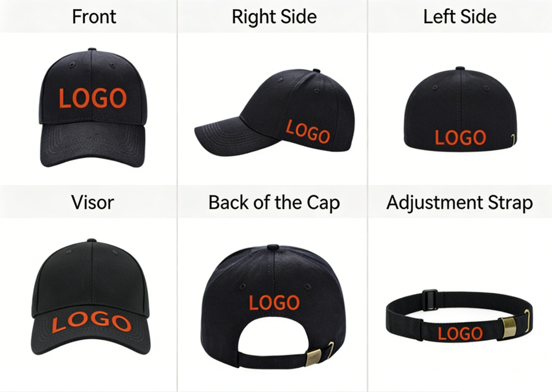Click the 'Front' heading label
The height and width of the screenshot is (392, 552).
(94, 17)
